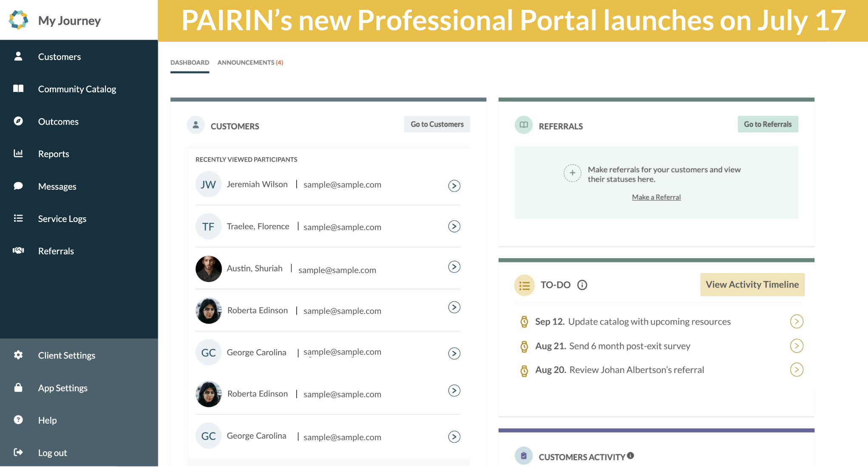Select the Dashboard tab
Image resolution: width=868 pixels, height=467 pixels.
point(190,63)
